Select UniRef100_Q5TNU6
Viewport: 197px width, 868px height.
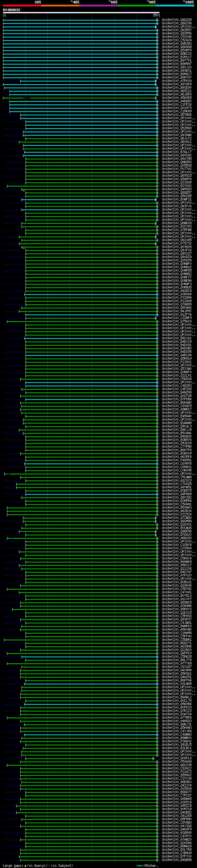click(176, 115)
